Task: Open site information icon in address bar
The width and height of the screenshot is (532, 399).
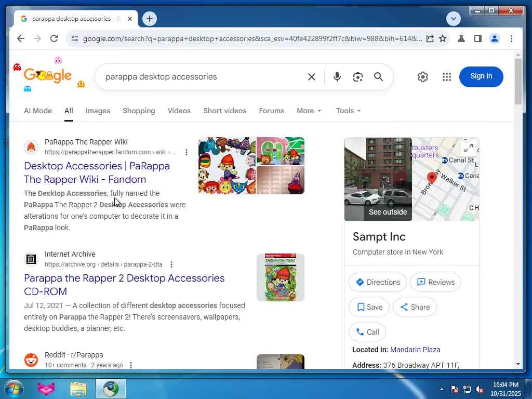Action: pyautogui.click(x=75, y=38)
